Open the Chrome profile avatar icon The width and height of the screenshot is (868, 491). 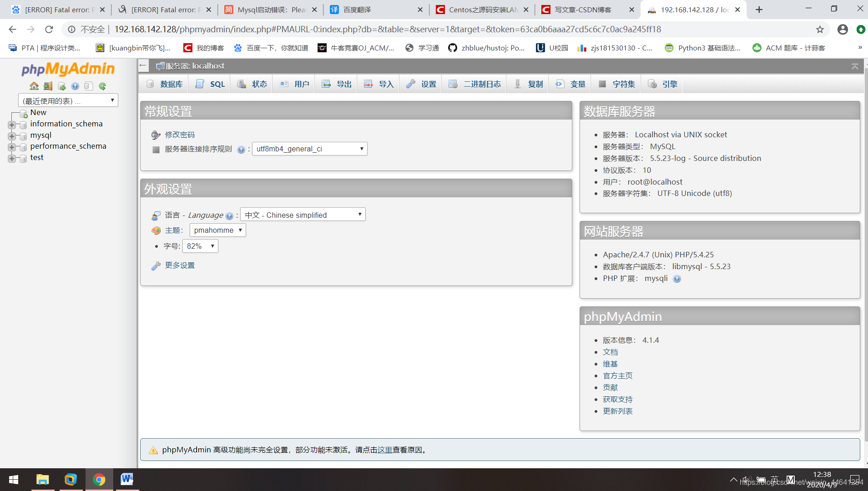[x=843, y=30]
